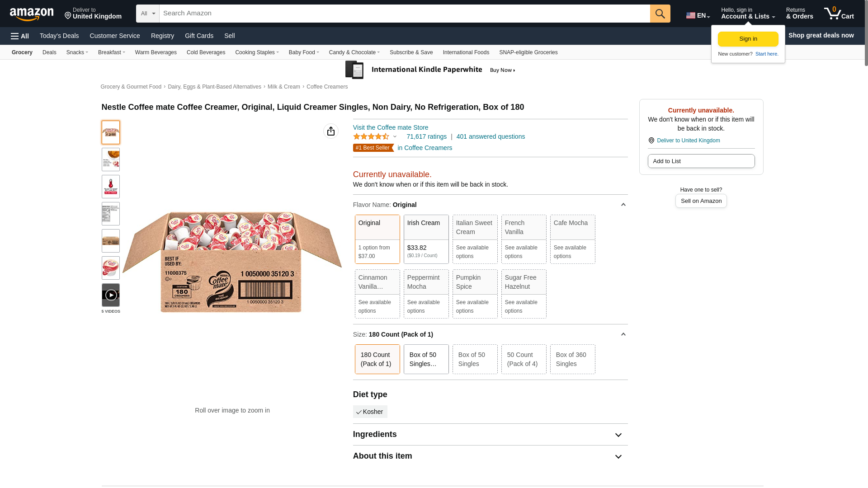The width and height of the screenshot is (868, 488).
Task: Open the Snacks submenu
Action: (x=77, y=52)
